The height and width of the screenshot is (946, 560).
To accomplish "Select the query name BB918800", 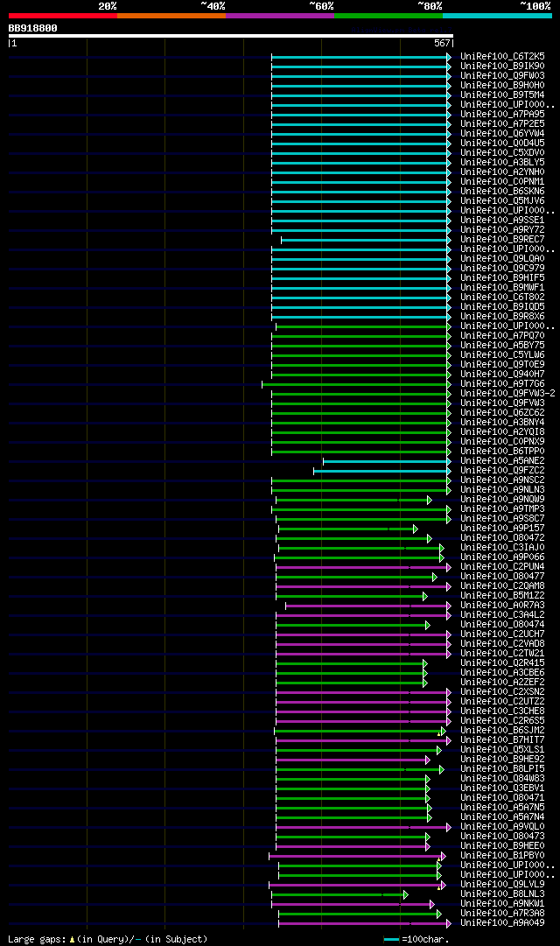I will pos(32,28).
